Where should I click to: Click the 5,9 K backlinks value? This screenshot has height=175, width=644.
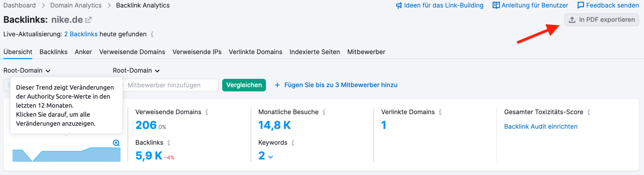click(x=149, y=156)
